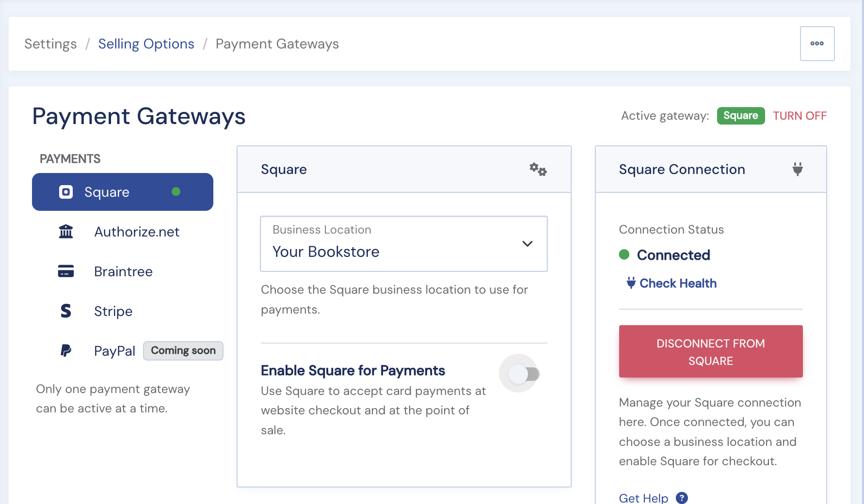Toggle Enable Square for Payments switch
The image size is (864, 504).
[x=524, y=374]
